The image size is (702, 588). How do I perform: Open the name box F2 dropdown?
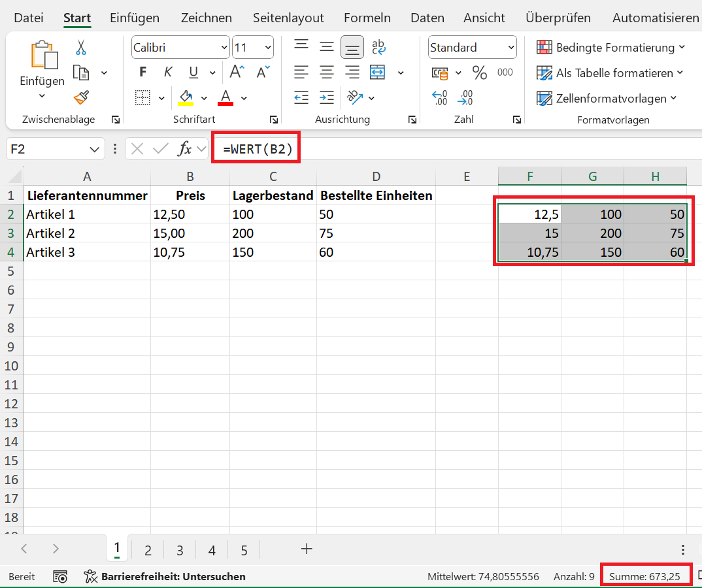[x=94, y=149]
